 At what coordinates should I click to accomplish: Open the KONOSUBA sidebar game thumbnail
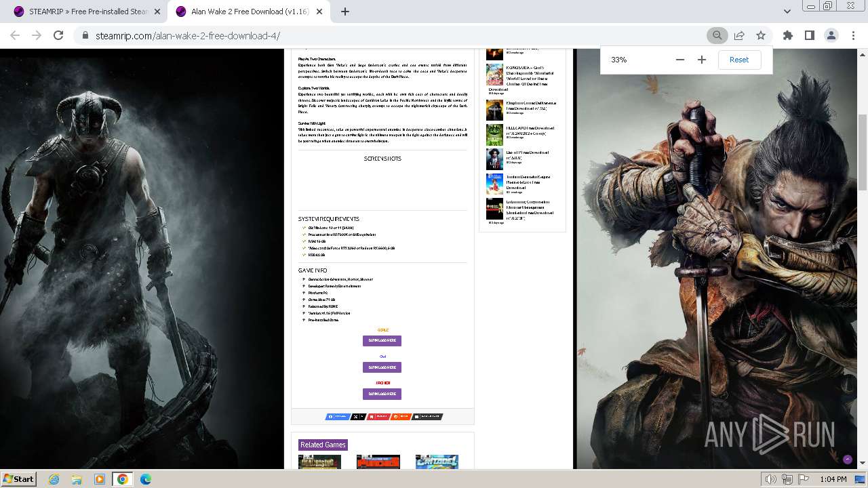[494, 75]
